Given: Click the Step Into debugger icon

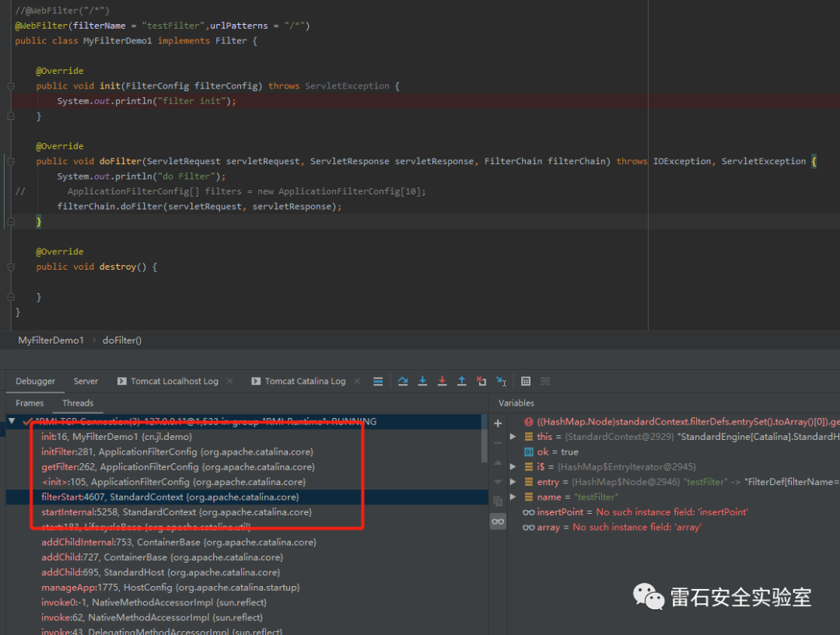Looking at the screenshot, I should pos(422,381).
